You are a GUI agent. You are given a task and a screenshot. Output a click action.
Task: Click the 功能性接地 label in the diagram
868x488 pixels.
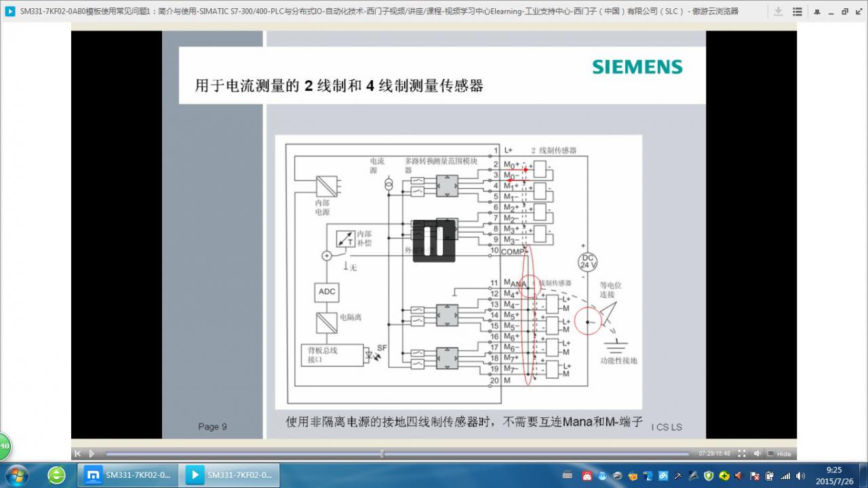[618, 360]
